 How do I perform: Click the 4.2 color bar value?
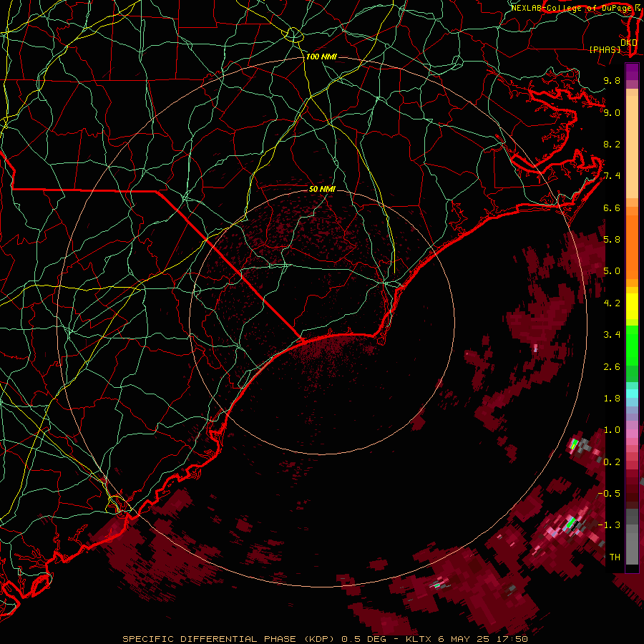(612, 303)
